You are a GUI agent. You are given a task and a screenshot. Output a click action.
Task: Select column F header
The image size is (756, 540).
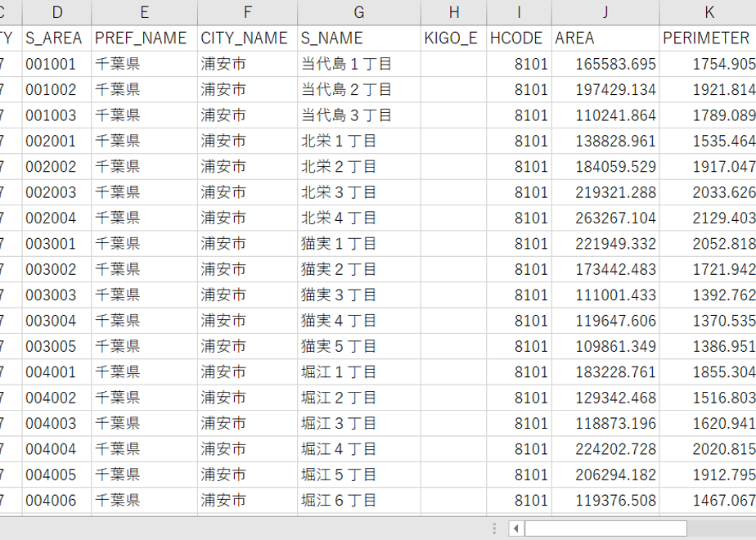tap(247, 12)
